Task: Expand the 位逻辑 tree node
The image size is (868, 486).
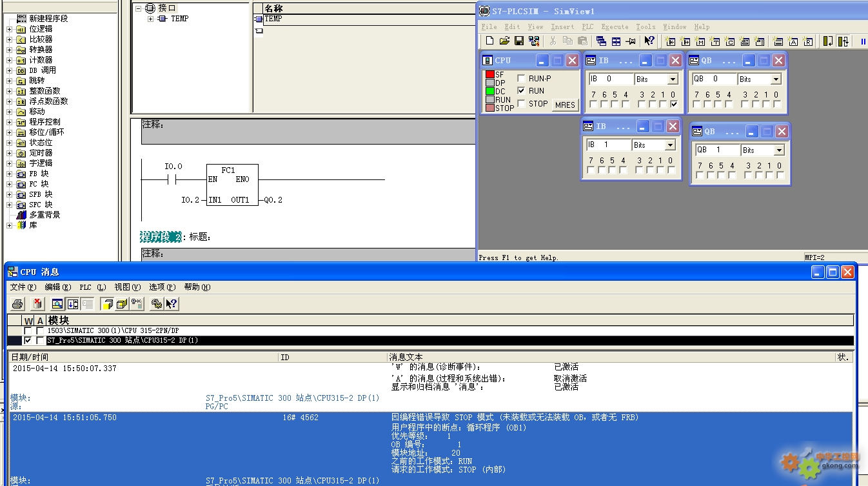Action: [x=9, y=29]
